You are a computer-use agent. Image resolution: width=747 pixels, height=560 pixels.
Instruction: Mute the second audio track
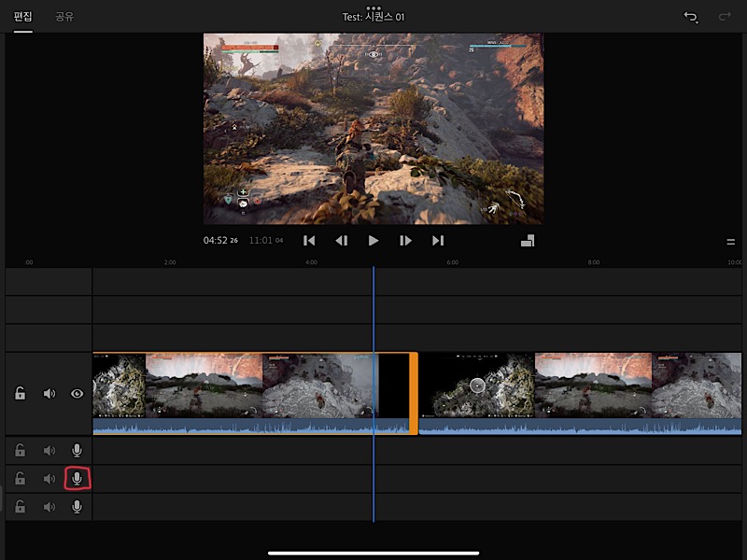click(x=49, y=479)
